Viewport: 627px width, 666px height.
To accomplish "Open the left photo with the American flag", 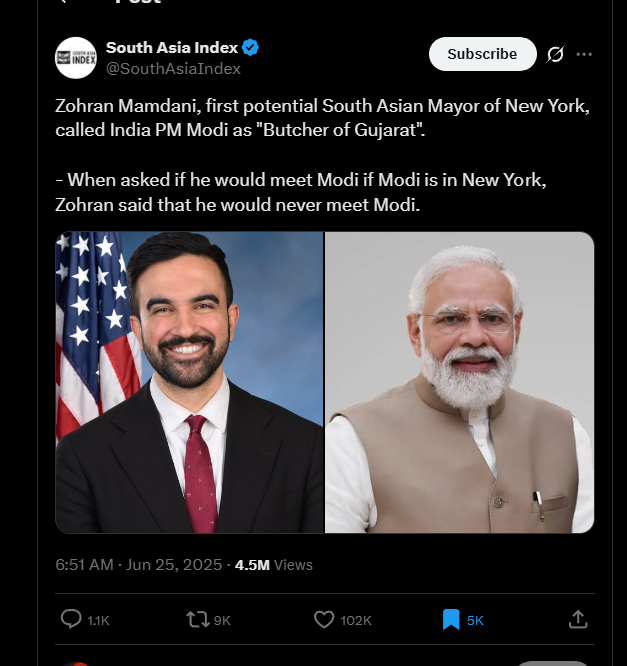I will pyautogui.click(x=190, y=382).
